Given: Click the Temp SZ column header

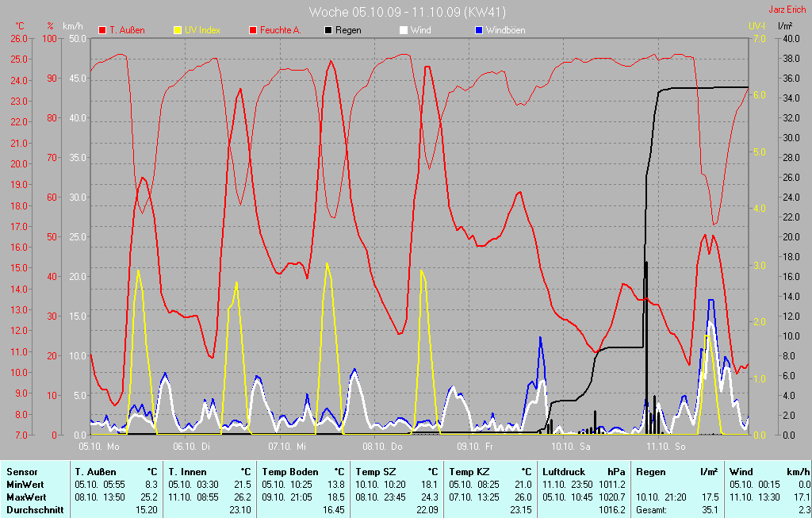Looking at the screenshot, I should coord(375,472).
